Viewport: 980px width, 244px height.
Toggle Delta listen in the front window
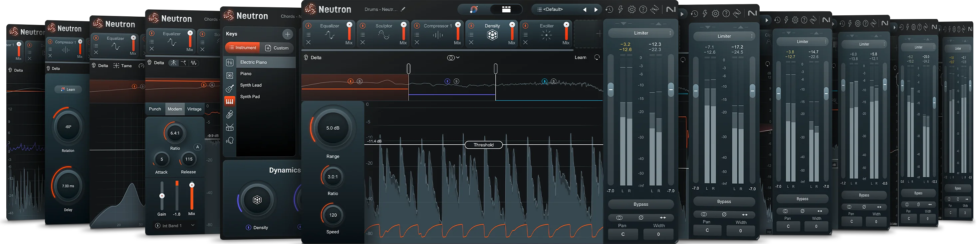pyautogui.click(x=313, y=58)
